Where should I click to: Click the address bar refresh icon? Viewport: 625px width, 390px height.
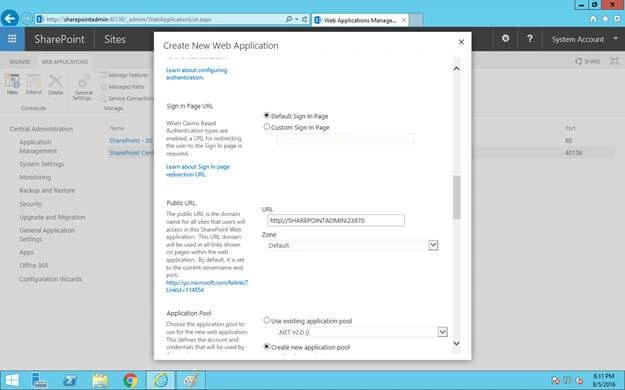pyautogui.click(x=305, y=19)
